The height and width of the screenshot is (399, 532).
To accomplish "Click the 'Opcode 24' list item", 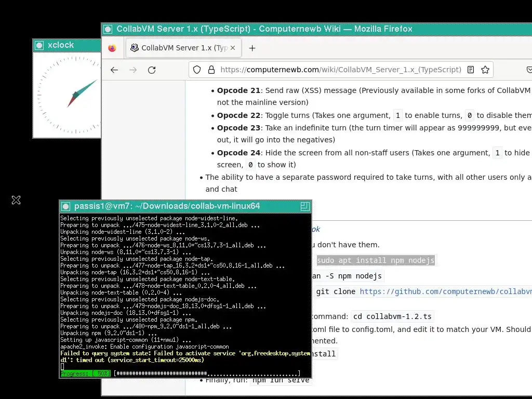I will (x=374, y=158).
